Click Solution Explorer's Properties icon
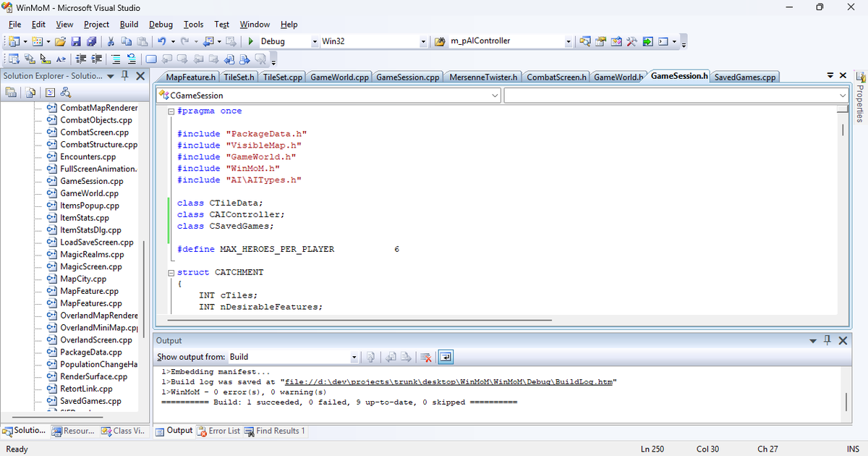 [12, 92]
